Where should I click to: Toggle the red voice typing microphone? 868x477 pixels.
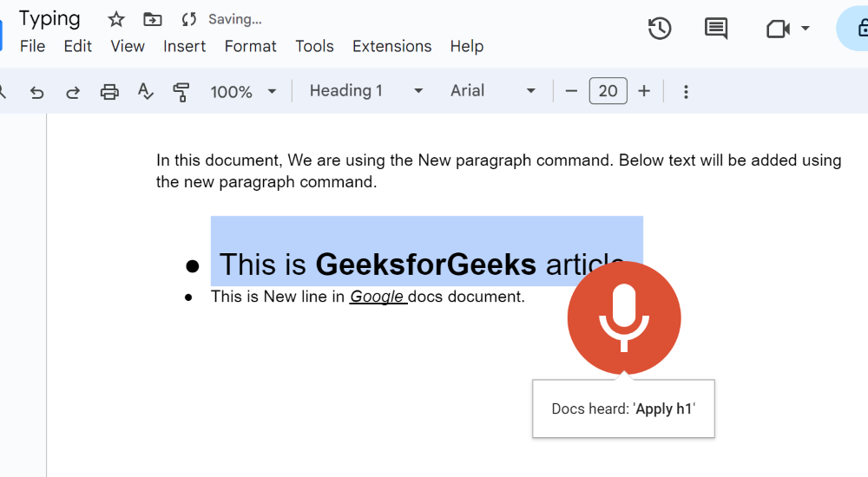(624, 318)
